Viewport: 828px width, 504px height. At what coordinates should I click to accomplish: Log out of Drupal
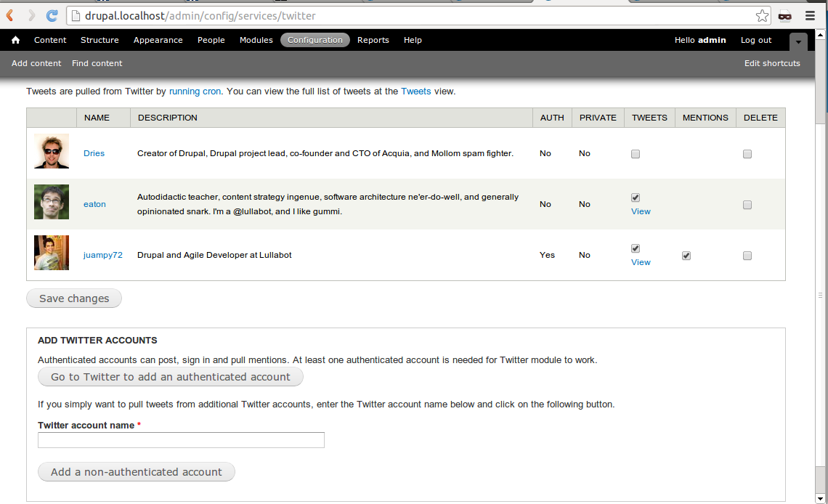756,40
